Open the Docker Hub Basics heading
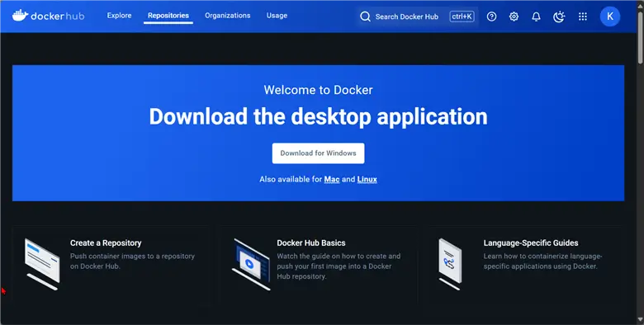644x325 pixels. click(311, 243)
